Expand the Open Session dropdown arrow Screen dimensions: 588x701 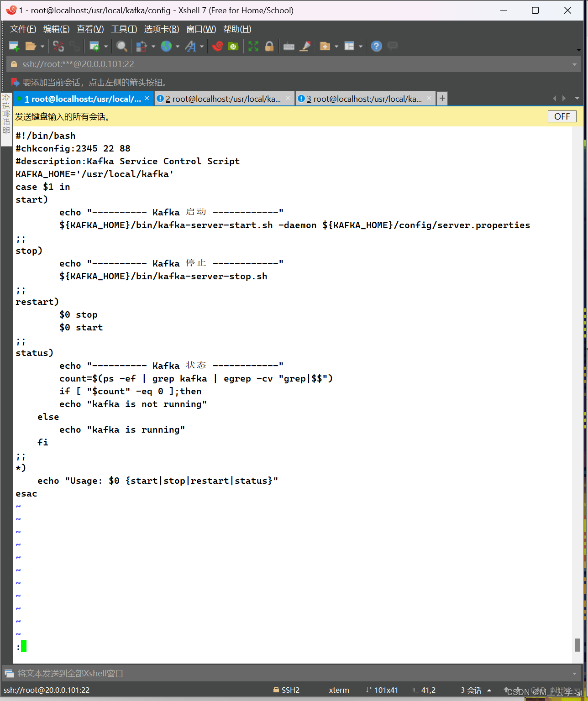(42, 47)
